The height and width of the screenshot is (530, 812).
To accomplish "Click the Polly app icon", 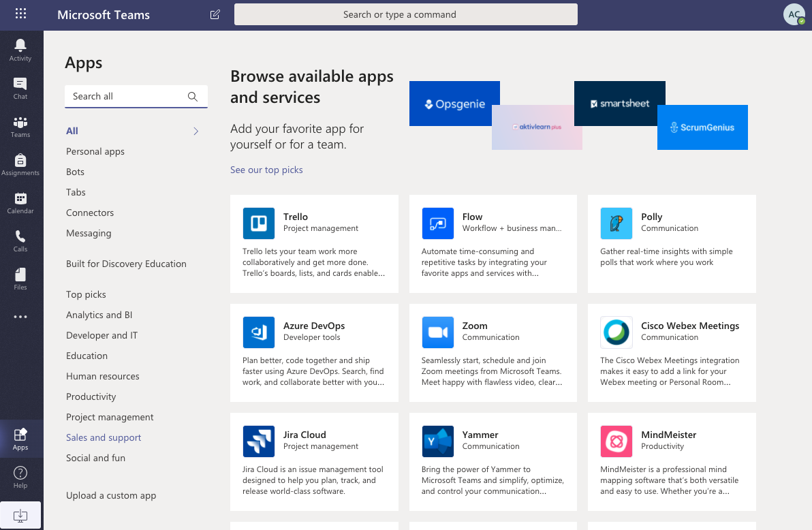I will tap(616, 223).
